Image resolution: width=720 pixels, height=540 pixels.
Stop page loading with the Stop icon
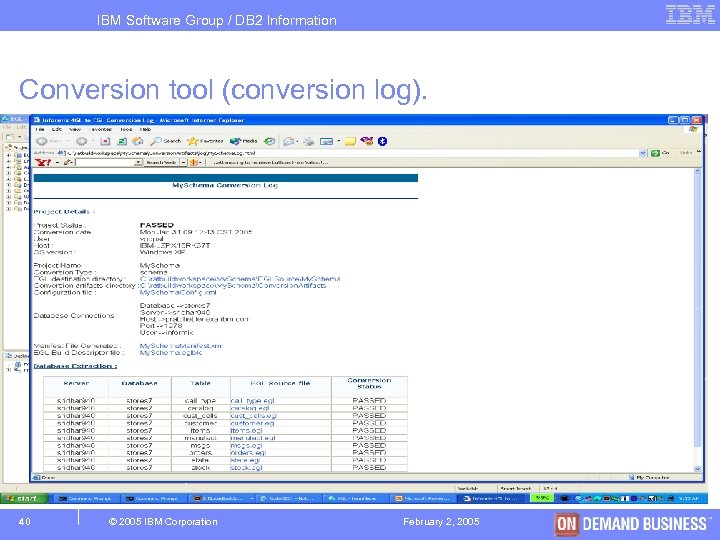pos(106,141)
